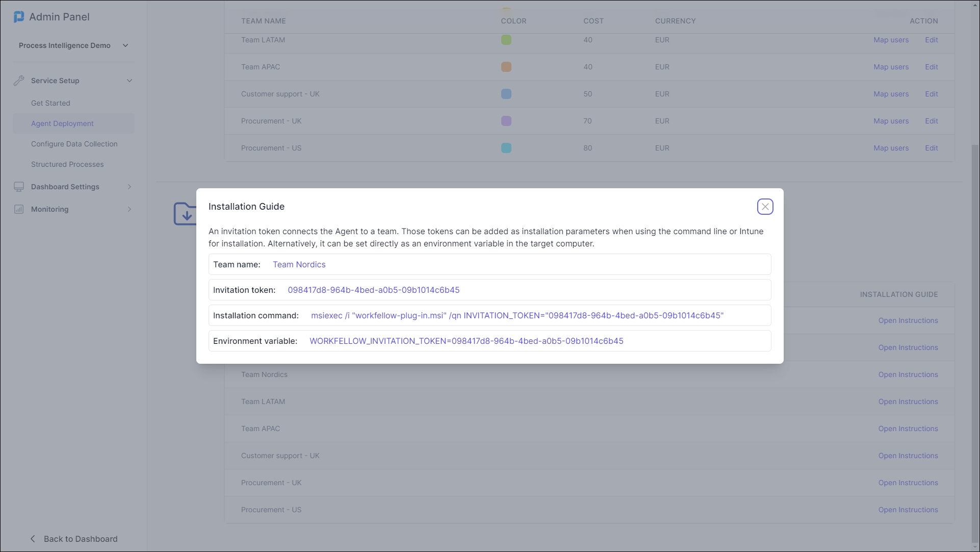Image resolution: width=980 pixels, height=552 pixels.
Task: Select Structured Processes in sidebar
Action: coord(67,164)
